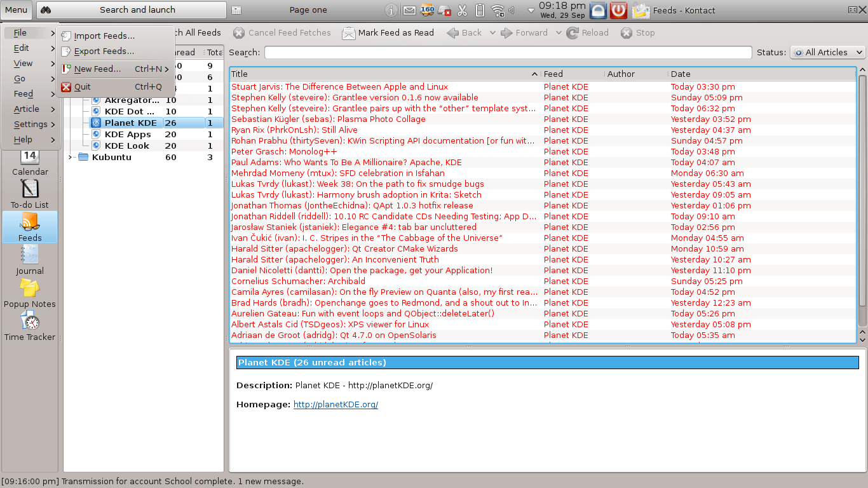This screenshot has height=488, width=868.
Task: Choose Import Feeds from File menu
Action: (x=104, y=36)
